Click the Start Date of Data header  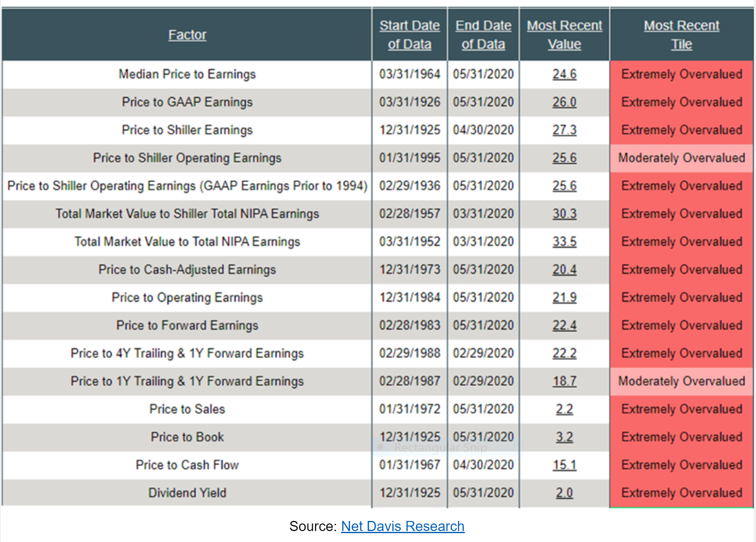tap(409, 35)
